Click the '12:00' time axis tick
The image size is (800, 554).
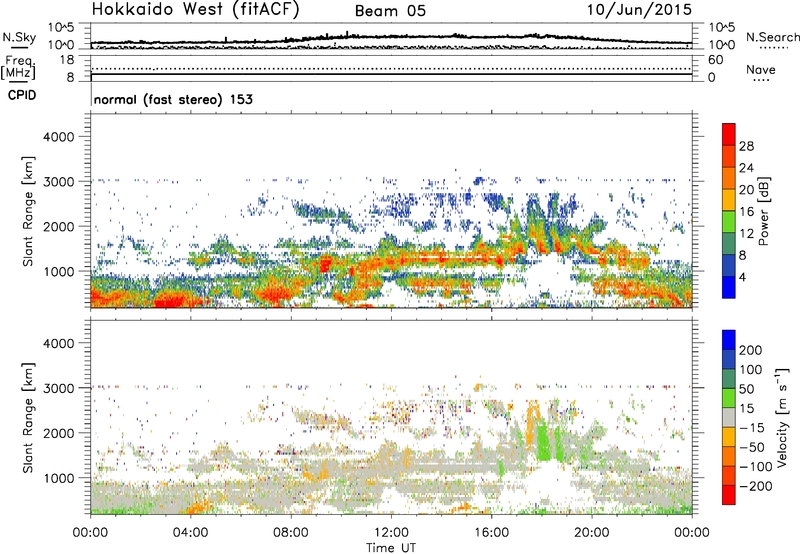(x=391, y=533)
